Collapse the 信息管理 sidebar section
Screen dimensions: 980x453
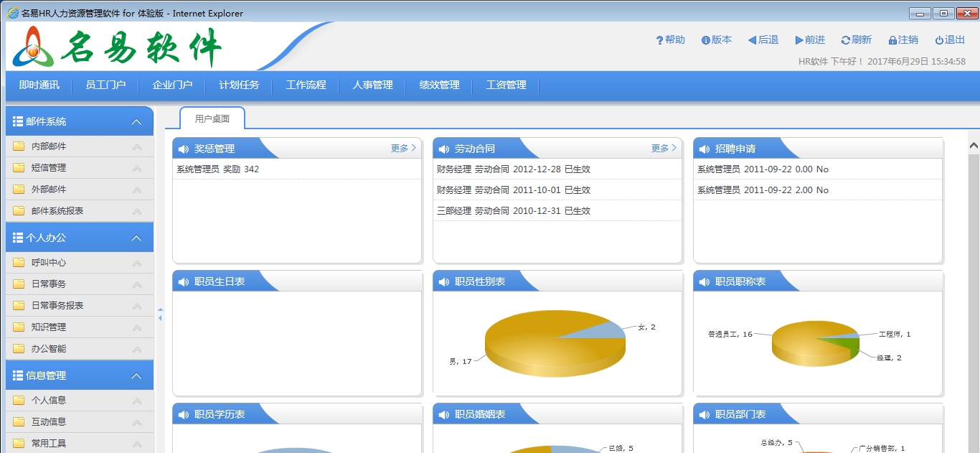tap(136, 375)
